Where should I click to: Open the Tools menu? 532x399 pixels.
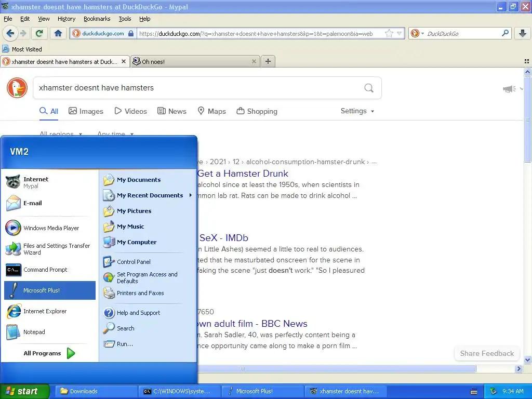[x=125, y=19]
